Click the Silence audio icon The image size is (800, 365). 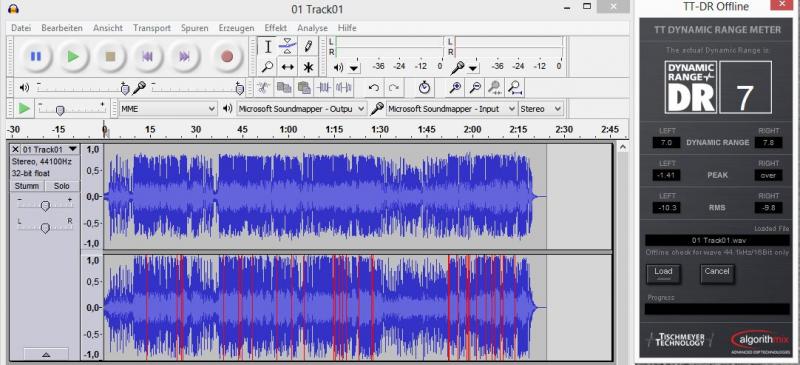click(344, 88)
